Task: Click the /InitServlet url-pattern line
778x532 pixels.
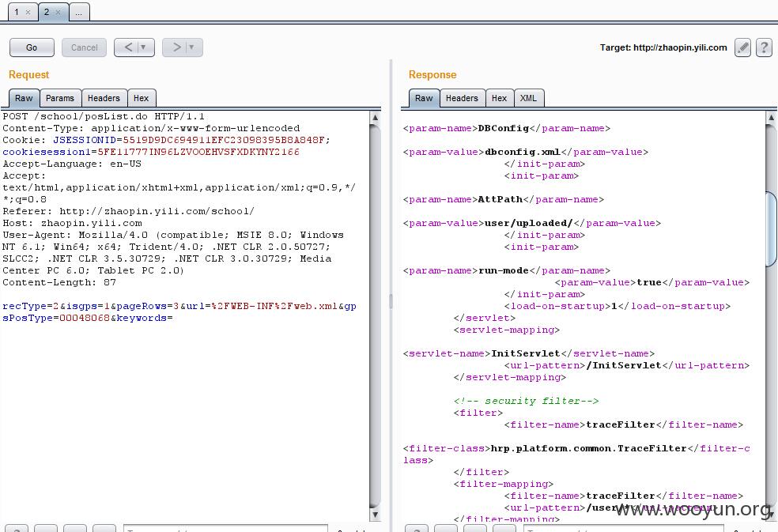Action: (627, 366)
